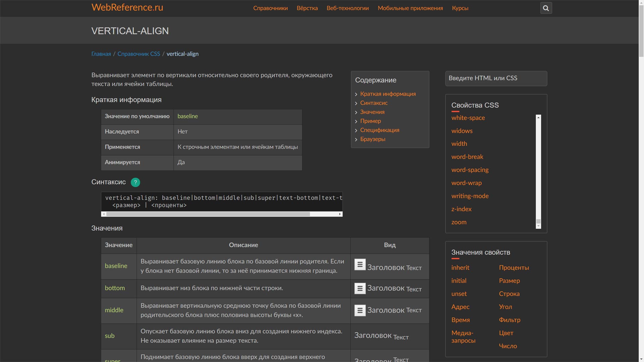Image resolution: width=644 pixels, height=362 pixels.
Task: Click the block icon in the bottom row
Action: tap(360, 288)
